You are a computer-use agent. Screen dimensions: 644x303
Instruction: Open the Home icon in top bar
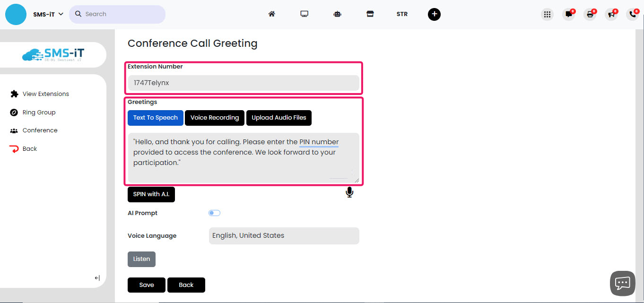tap(272, 14)
